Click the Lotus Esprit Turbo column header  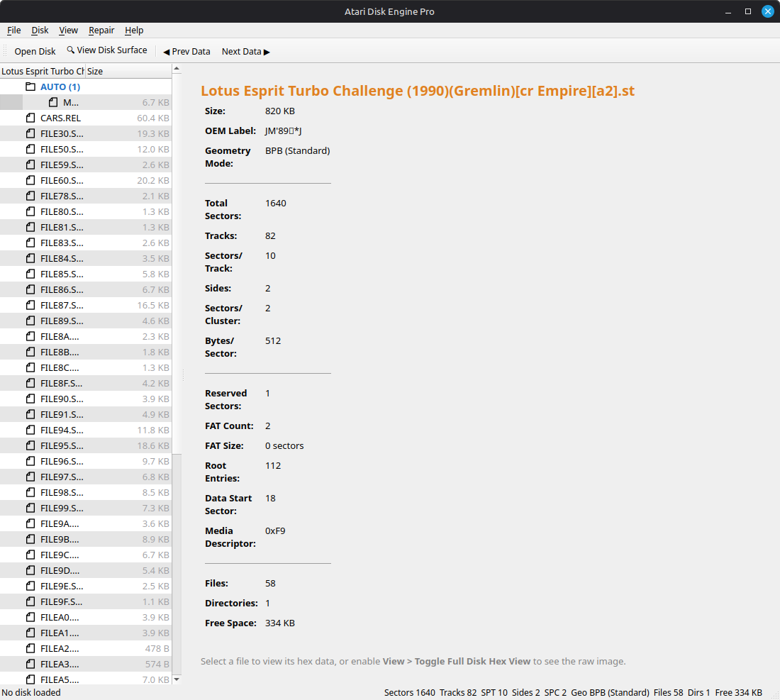[x=43, y=71]
